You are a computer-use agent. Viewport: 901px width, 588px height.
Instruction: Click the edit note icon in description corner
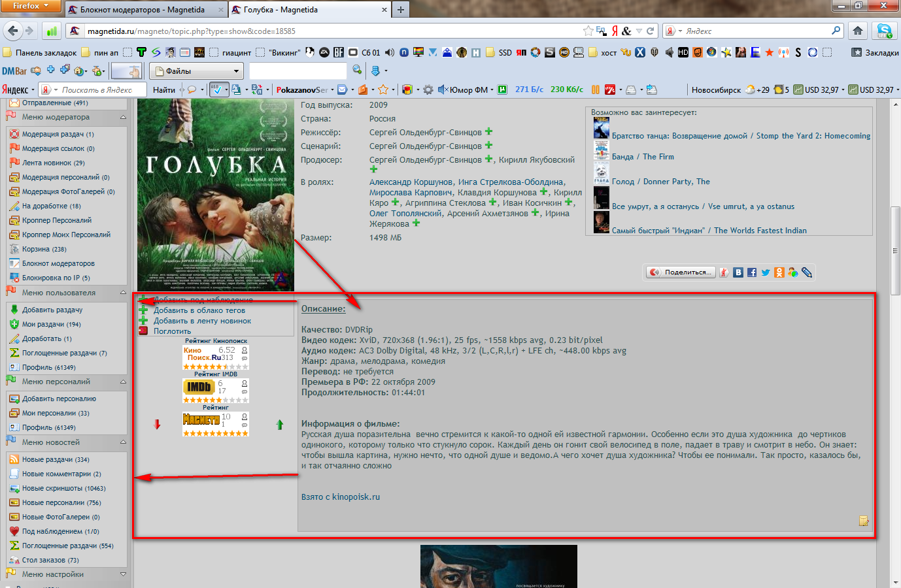click(864, 521)
